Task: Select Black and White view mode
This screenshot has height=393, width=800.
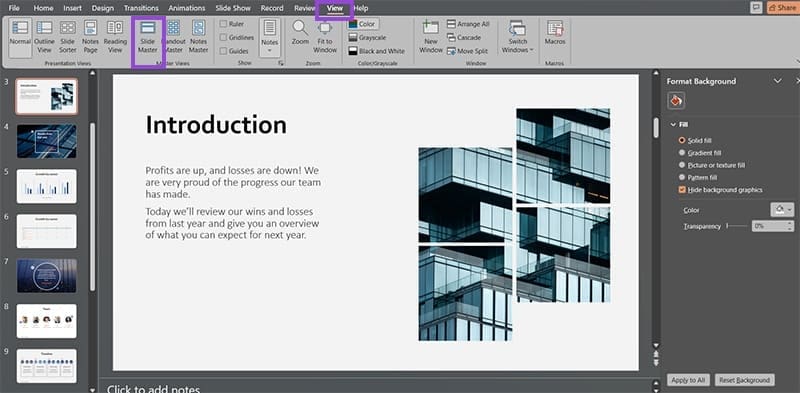Action: click(377, 51)
